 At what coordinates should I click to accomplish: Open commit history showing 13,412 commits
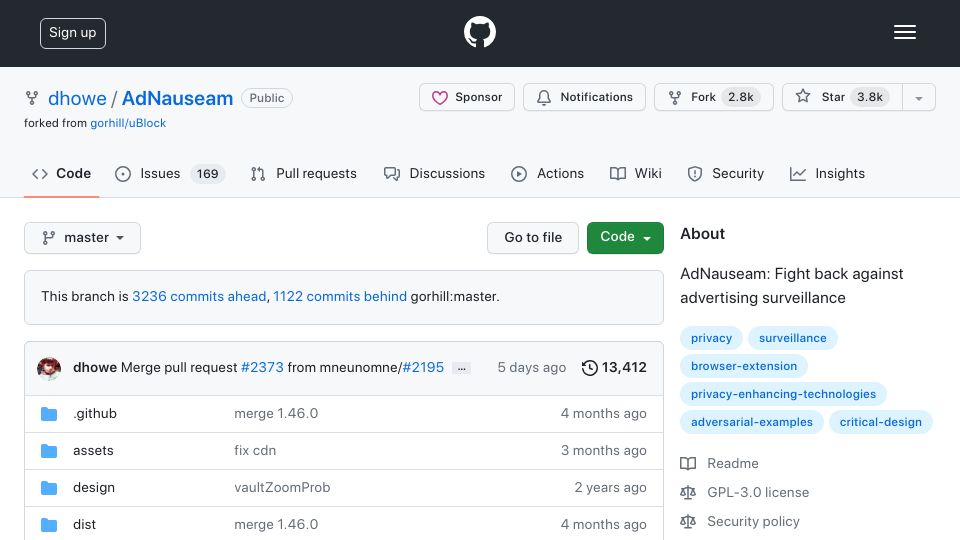coord(614,367)
